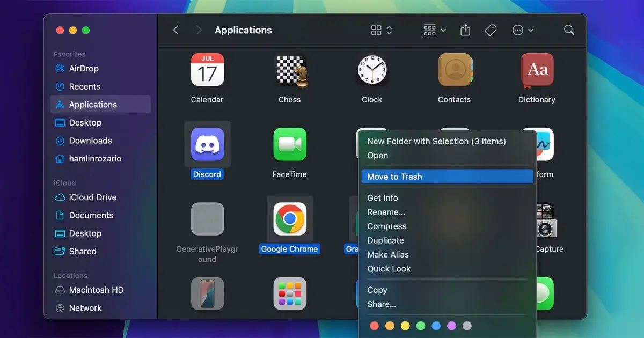Open Desktop under Favorites
The height and width of the screenshot is (338, 644).
100,122
